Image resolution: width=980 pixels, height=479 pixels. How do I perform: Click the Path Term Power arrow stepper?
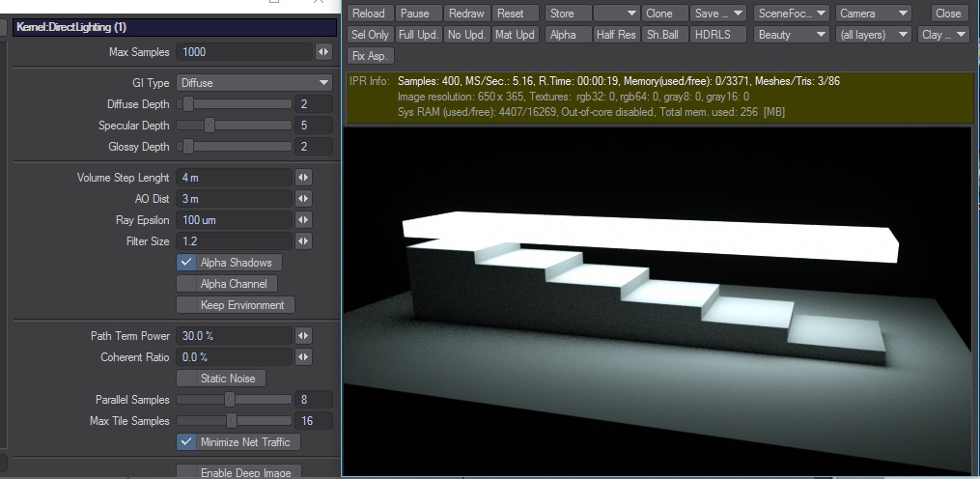point(303,336)
